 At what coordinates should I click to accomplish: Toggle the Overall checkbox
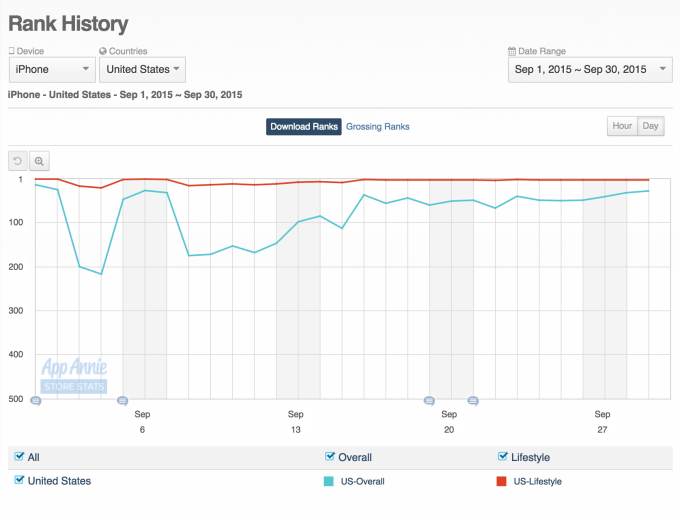point(331,457)
